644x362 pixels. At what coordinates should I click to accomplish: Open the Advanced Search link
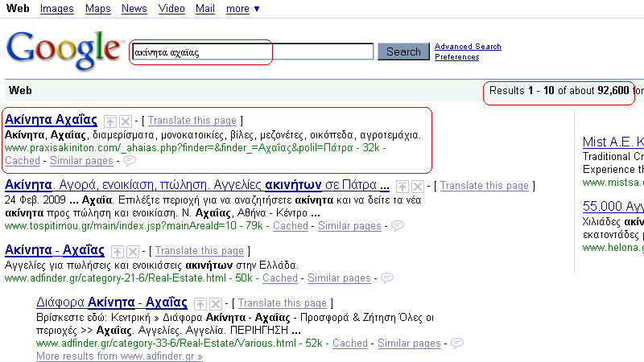[468, 47]
